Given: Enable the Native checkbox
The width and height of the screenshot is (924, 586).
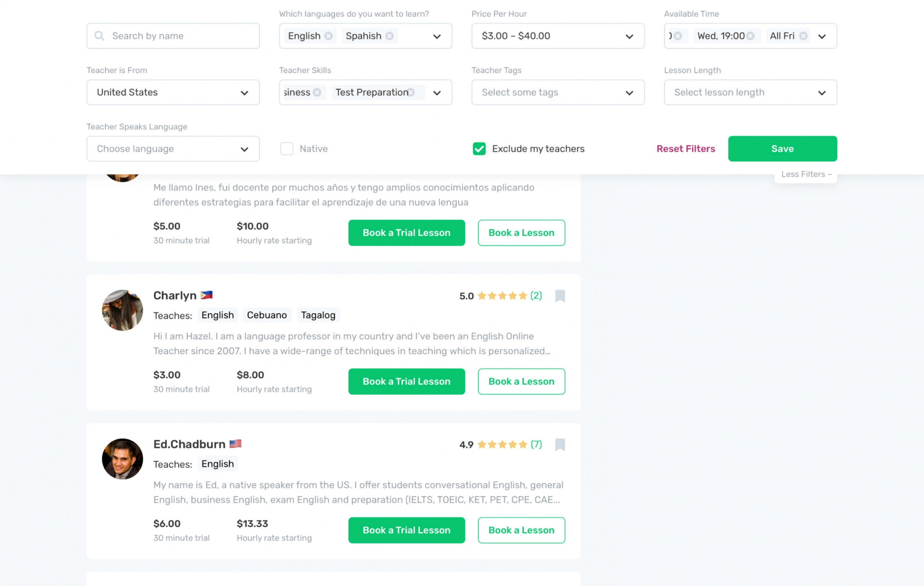Looking at the screenshot, I should [286, 149].
